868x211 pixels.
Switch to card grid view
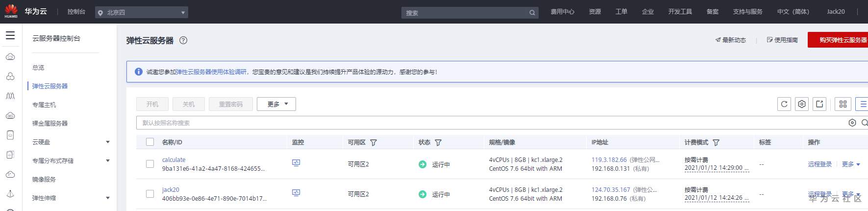pos(843,104)
